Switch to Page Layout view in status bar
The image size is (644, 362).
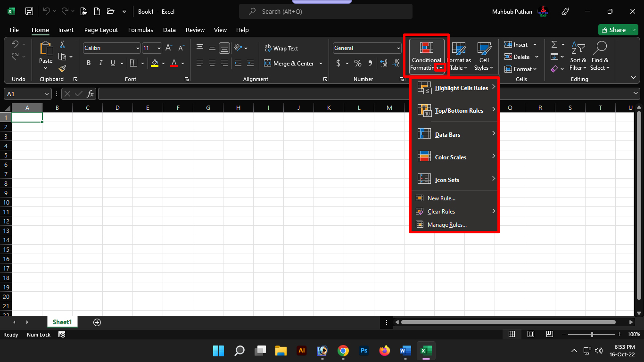(530, 334)
